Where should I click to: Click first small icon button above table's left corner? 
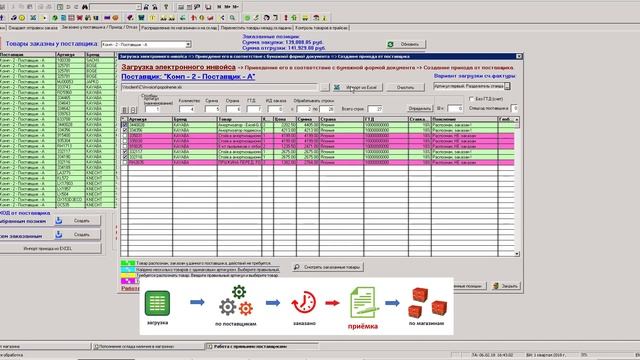[125, 110]
